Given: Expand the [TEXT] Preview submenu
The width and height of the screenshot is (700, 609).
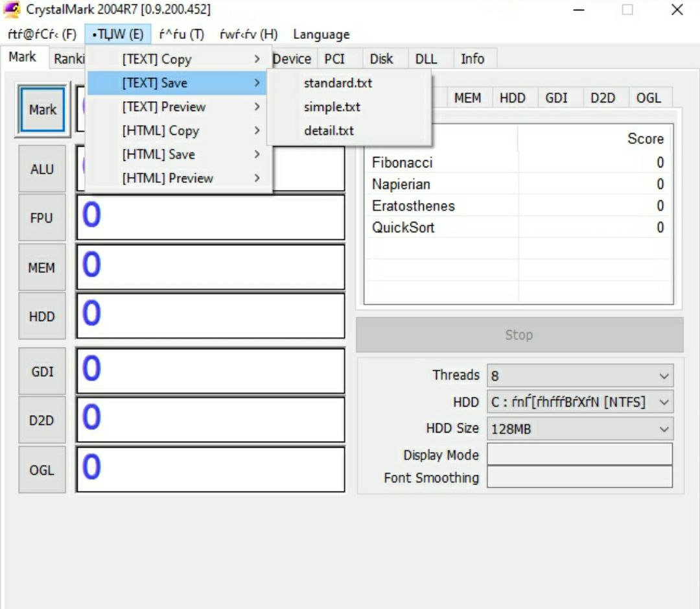Looking at the screenshot, I should coord(180,107).
